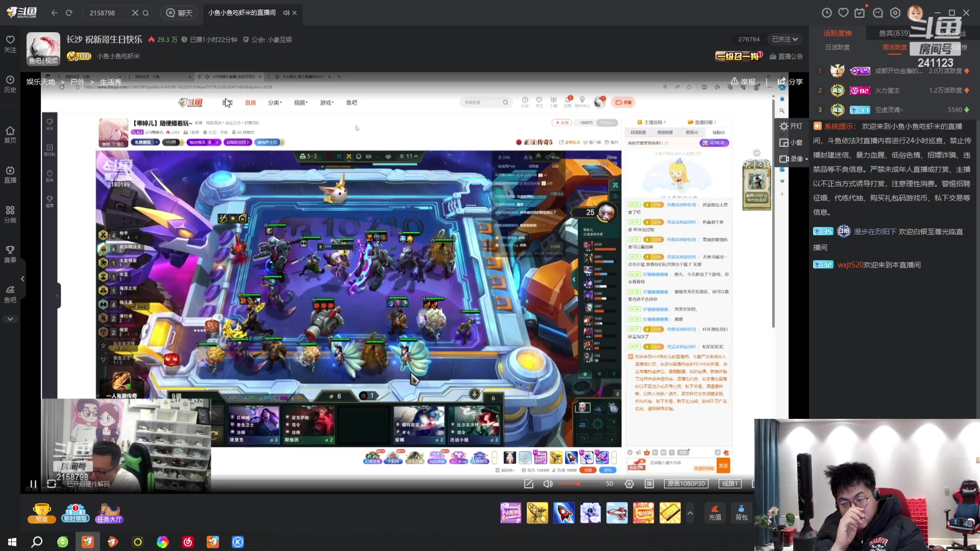Open the player settings gear icon

point(629,484)
